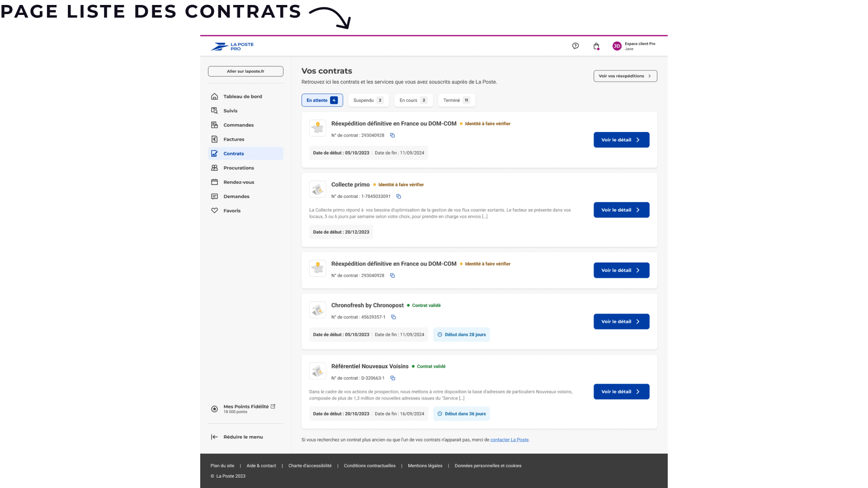The image size is (868, 488).
Task: Open Rendez-vous in the sidebar
Action: (x=245, y=182)
